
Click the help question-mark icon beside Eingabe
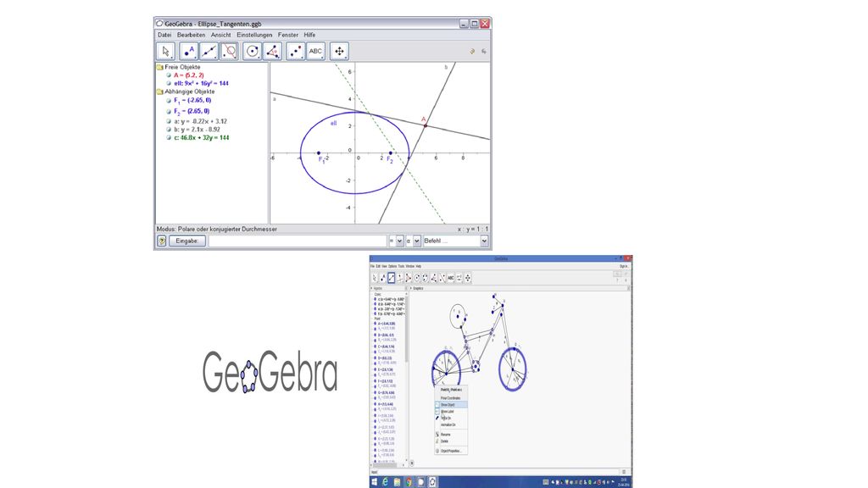coord(162,241)
